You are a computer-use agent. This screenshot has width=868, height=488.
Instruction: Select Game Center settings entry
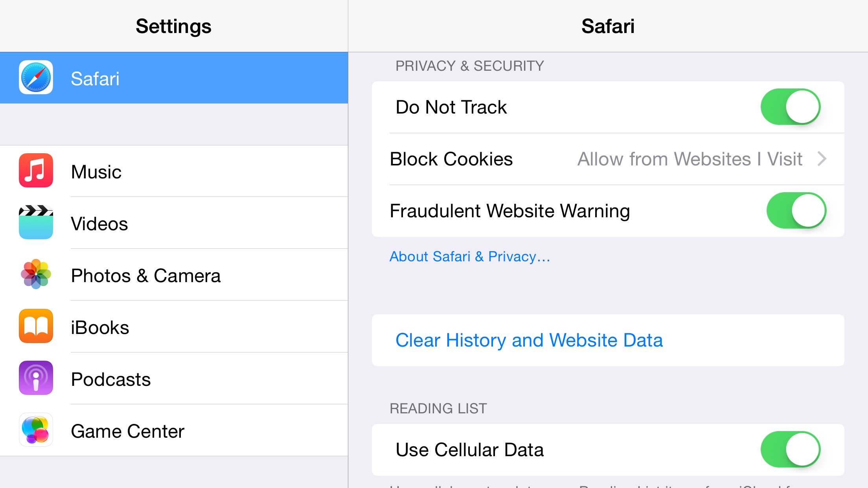pyautogui.click(x=127, y=431)
